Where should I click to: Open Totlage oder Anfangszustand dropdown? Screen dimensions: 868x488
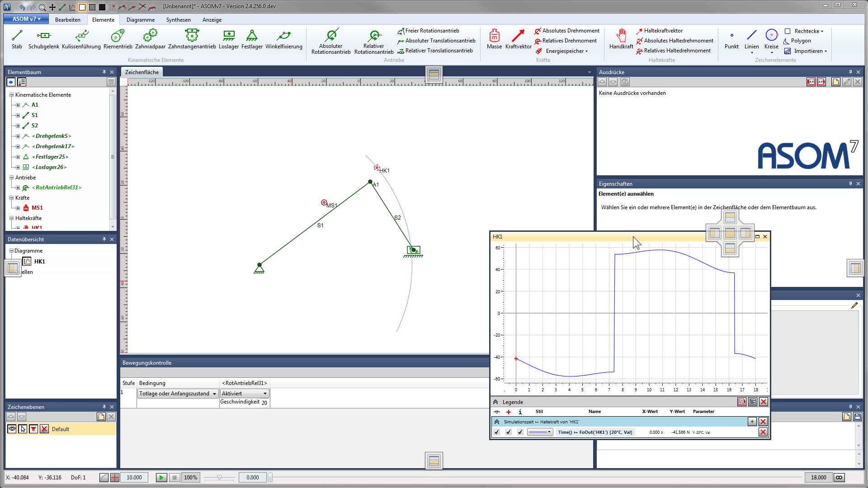178,394
